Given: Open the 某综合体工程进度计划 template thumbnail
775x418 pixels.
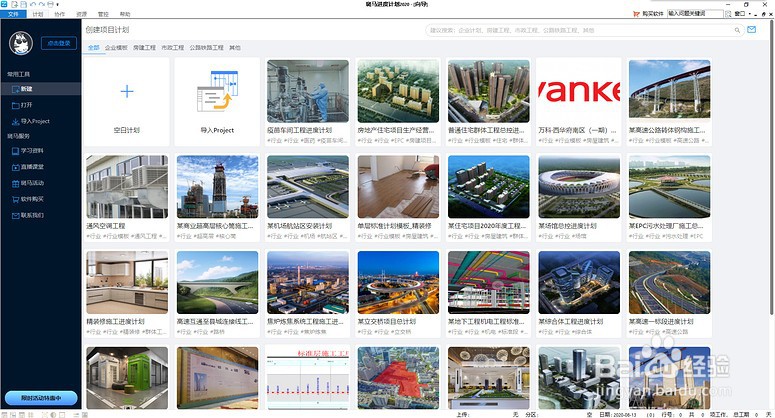Looking at the screenshot, I should (579, 282).
